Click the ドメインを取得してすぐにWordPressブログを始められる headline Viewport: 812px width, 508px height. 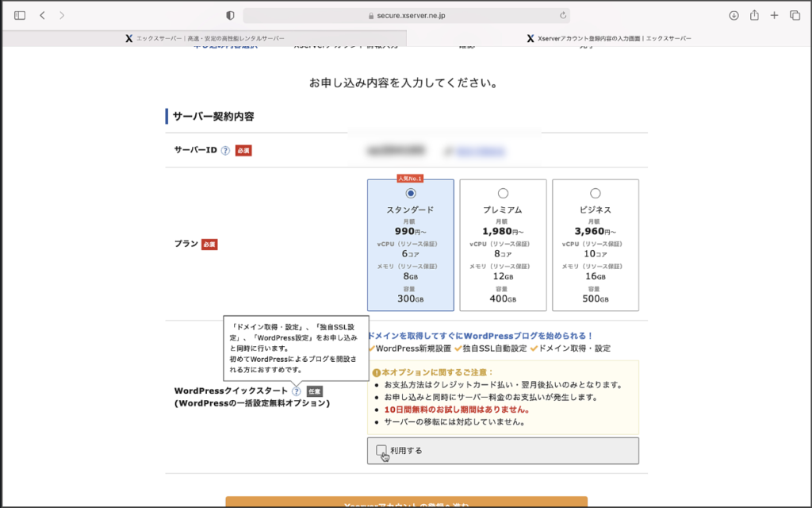(480, 337)
